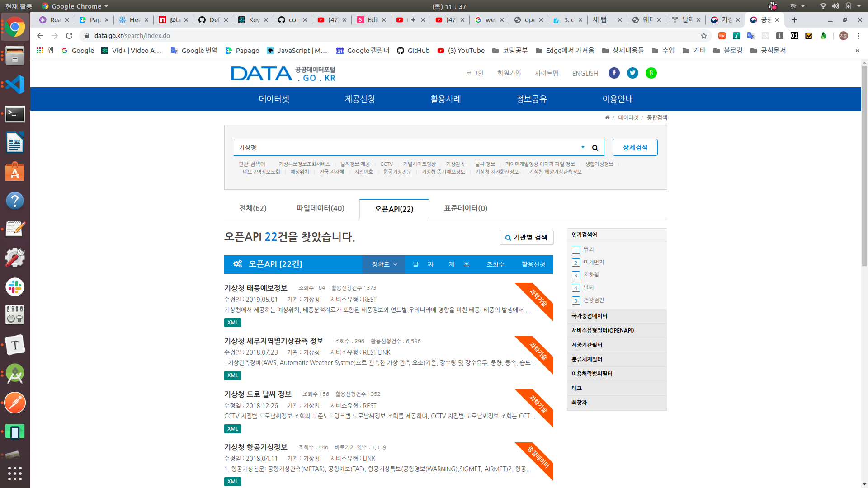Open the Twitter social icon in header

[632, 73]
